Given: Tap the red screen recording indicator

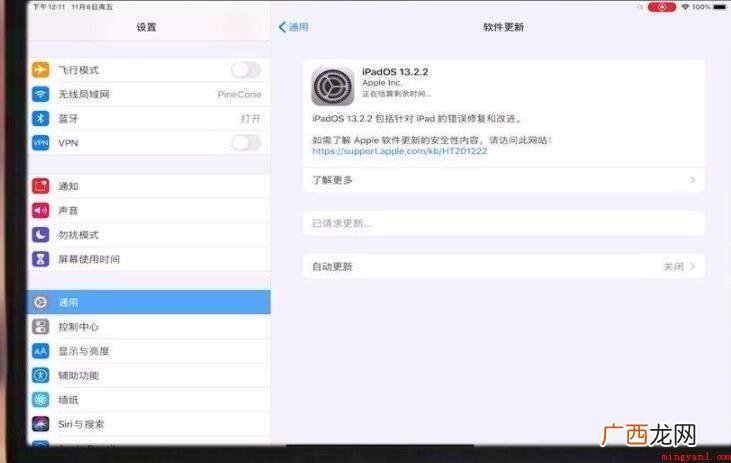Looking at the screenshot, I should [x=662, y=7].
